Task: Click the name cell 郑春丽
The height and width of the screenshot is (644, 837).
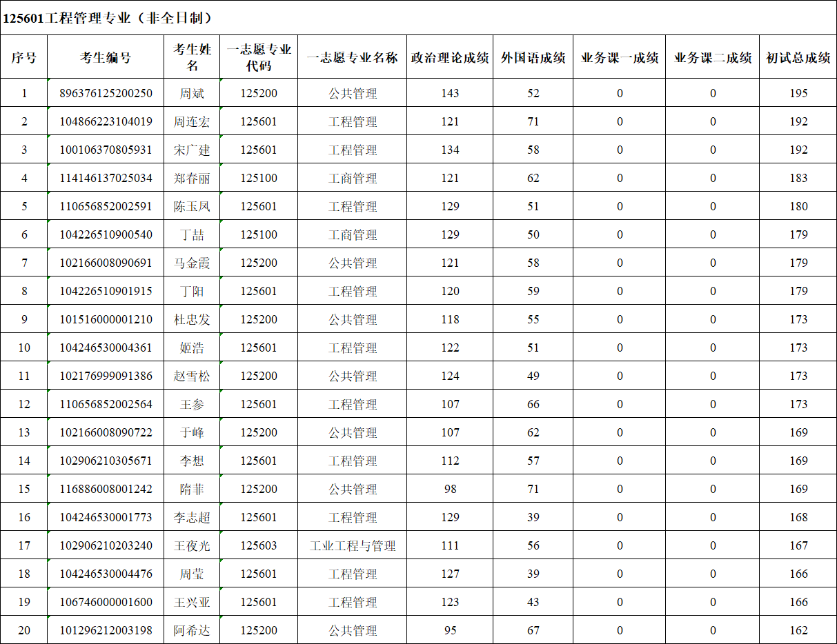Action: [x=192, y=179]
